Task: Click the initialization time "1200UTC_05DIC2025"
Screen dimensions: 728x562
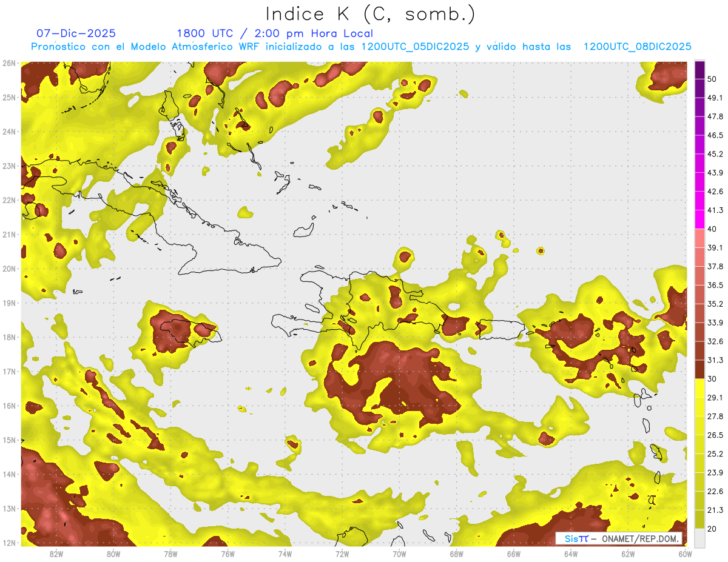Action: [414, 46]
